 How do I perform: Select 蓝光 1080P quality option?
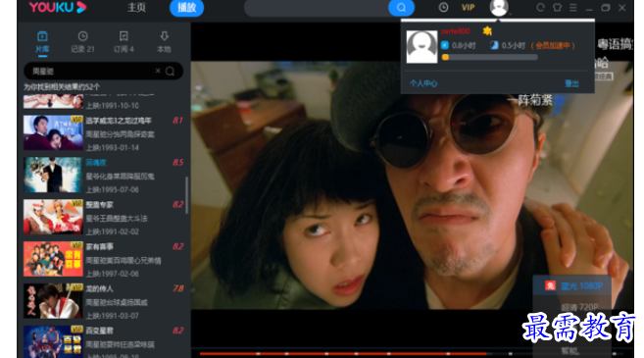[572, 286]
